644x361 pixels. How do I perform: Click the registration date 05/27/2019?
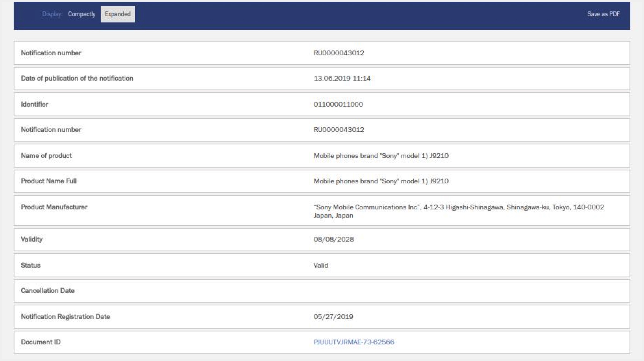click(333, 317)
